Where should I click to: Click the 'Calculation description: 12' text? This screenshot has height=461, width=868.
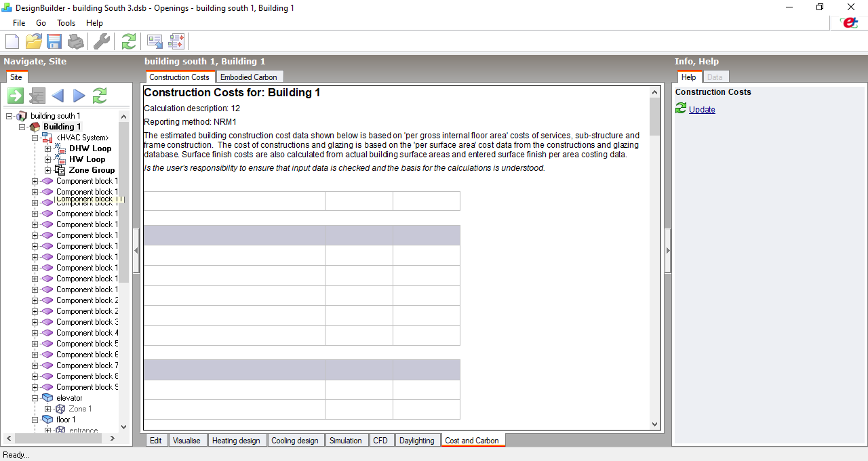click(192, 108)
